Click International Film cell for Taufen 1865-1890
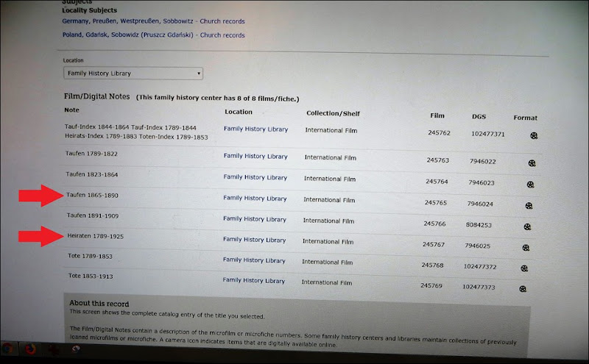The height and width of the screenshot is (364, 589). click(x=329, y=200)
